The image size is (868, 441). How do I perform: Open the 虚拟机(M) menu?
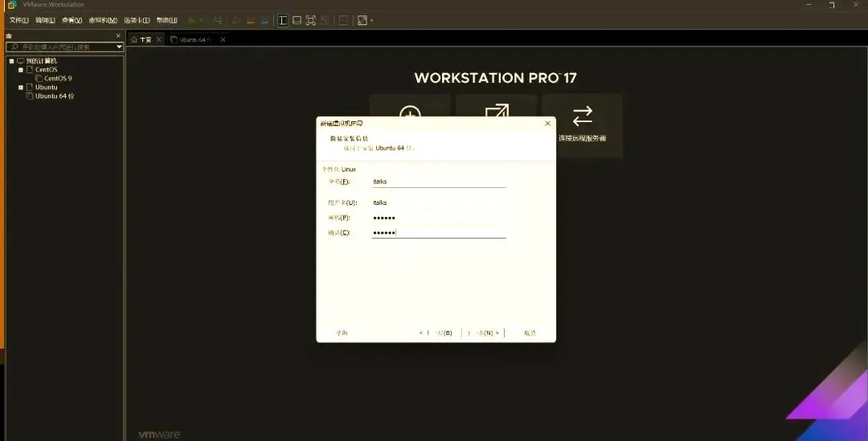tap(103, 20)
